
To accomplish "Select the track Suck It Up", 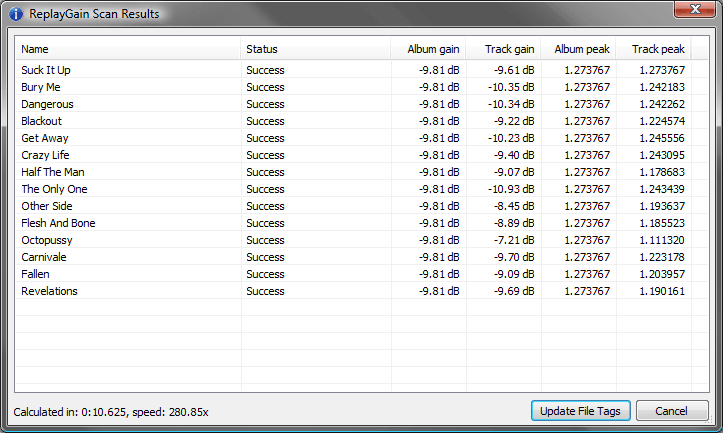I will click(46, 70).
